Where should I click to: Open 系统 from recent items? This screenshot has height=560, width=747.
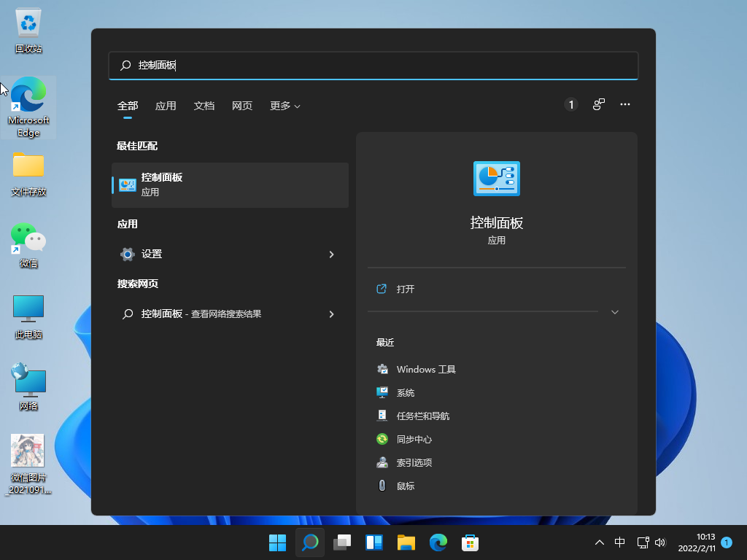[405, 393]
